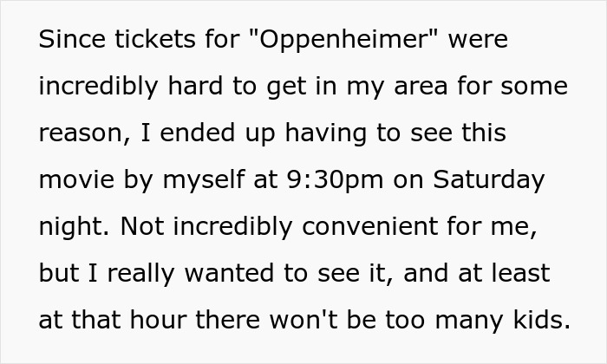Place cursor on the word "having"

coord(325,133)
